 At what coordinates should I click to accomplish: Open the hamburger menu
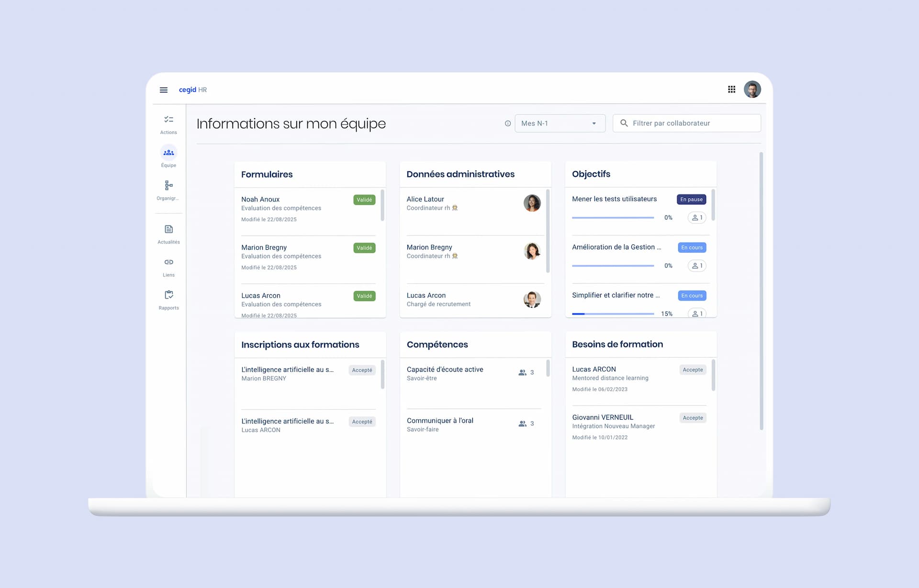163,89
